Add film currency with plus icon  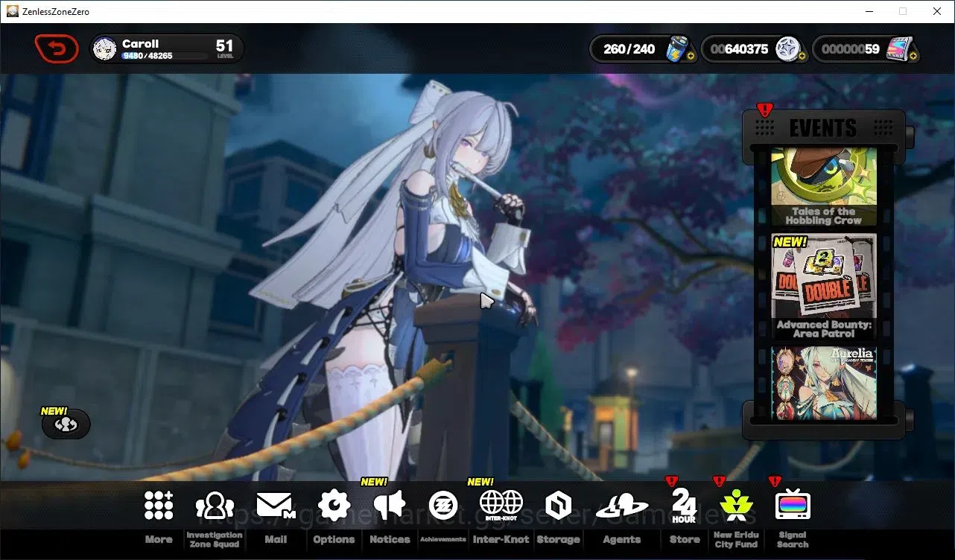[x=913, y=56]
